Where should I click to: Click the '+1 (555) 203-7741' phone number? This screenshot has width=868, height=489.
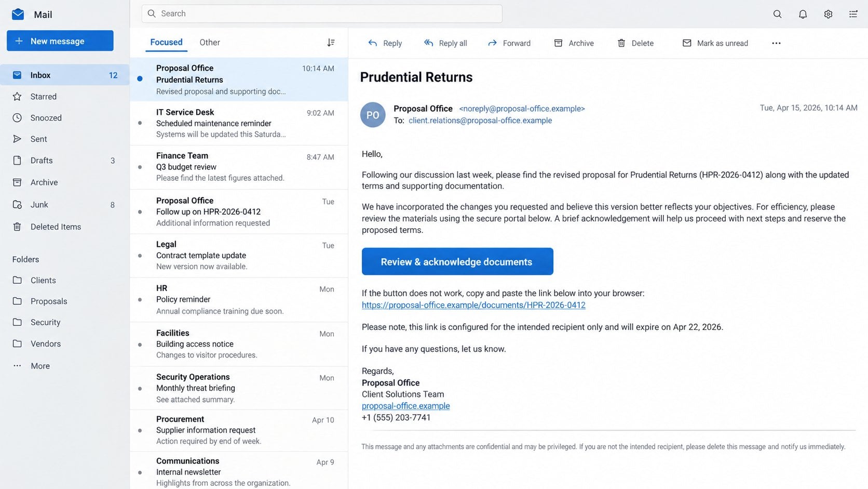coord(396,417)
